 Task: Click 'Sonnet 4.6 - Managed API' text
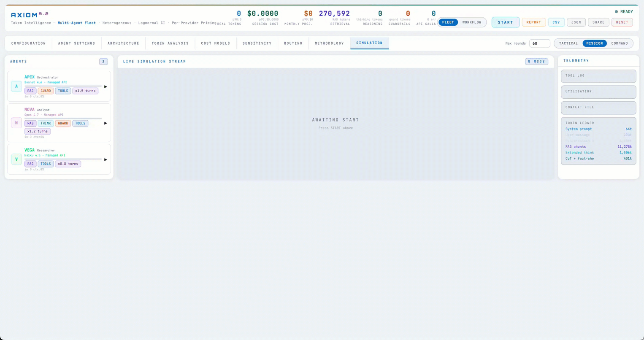point(46,82)
